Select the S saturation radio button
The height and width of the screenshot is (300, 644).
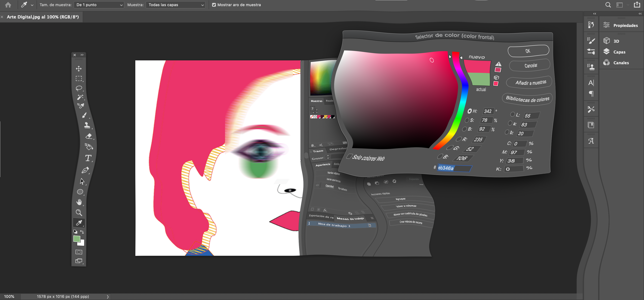(467, 120)
